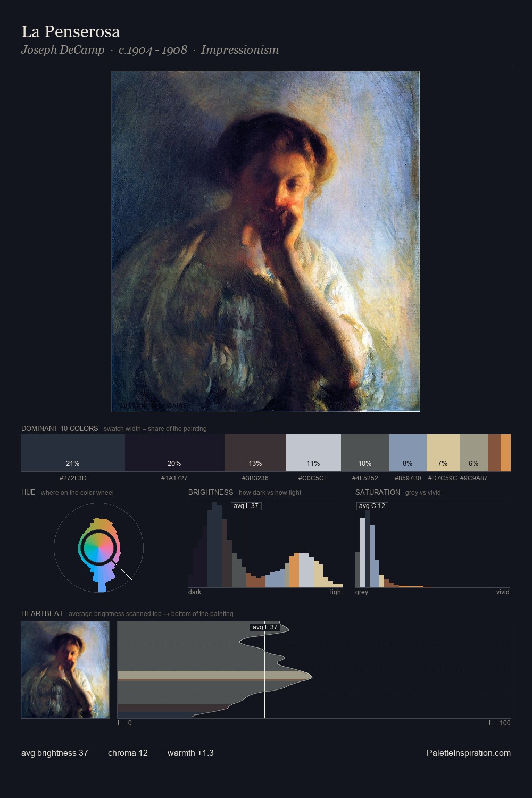
Task: Click the BRIGHTNESS section heading
Action: [211, 493]
